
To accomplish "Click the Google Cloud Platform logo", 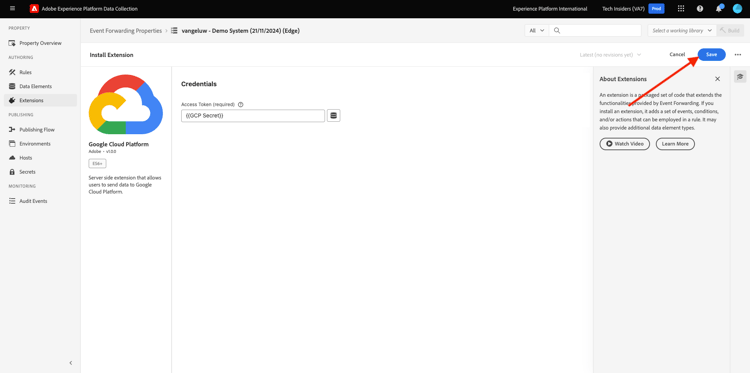I will (126, 104).
